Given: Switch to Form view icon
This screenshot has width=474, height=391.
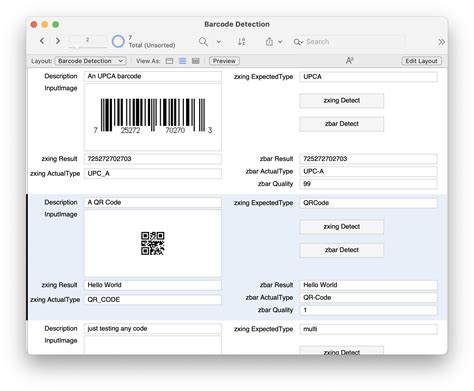Looking at the screenshot, I should (x=169, y=61).
